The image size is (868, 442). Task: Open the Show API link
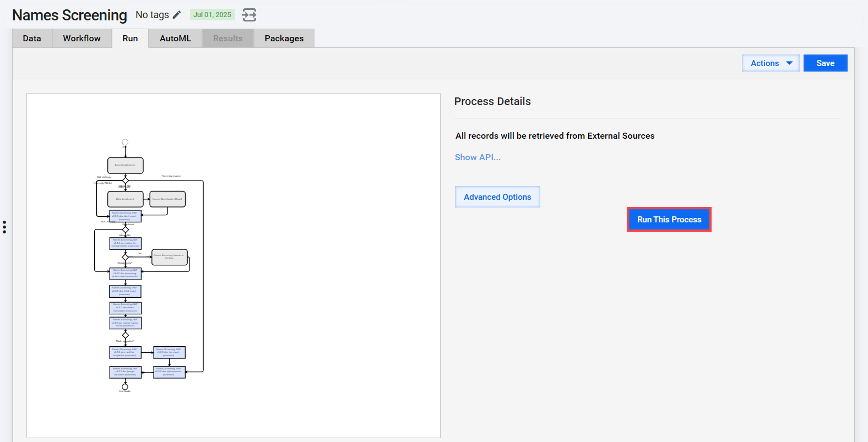click(478, 157)
